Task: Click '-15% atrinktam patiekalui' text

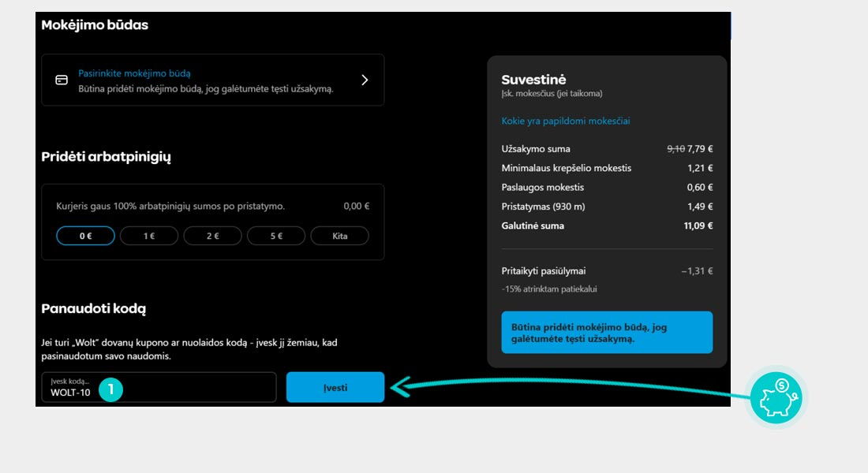Action: (549, 289)
